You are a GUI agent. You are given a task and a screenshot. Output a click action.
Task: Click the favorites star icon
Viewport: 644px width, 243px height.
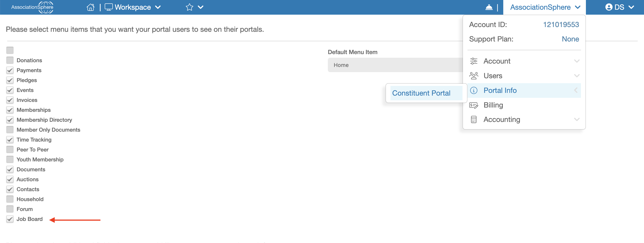(x=189, y=7)
